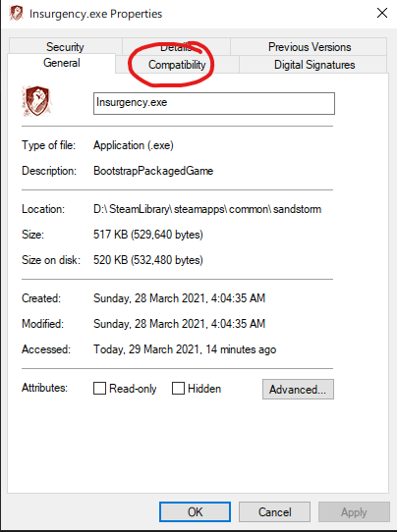Click the size value 517 KB (529,640 bytes)

pos(148,235)
